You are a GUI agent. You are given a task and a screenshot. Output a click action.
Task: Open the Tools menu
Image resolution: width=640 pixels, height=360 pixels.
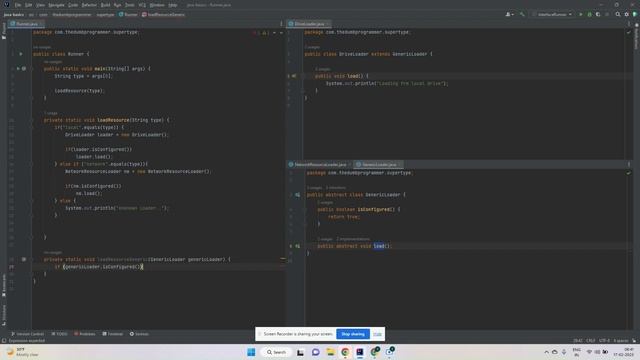coord(130,5)
